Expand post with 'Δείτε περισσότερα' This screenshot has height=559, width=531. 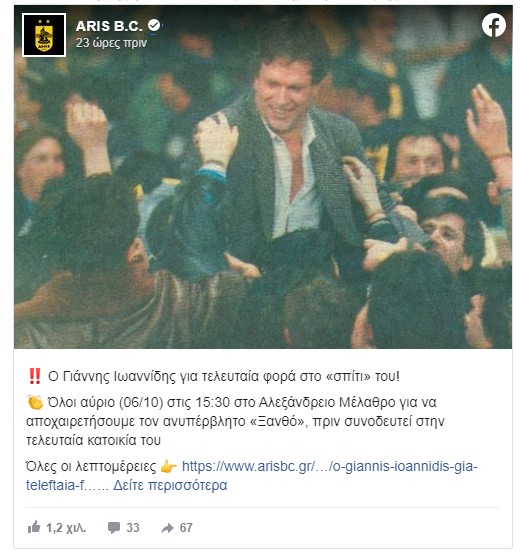point(170,485)
